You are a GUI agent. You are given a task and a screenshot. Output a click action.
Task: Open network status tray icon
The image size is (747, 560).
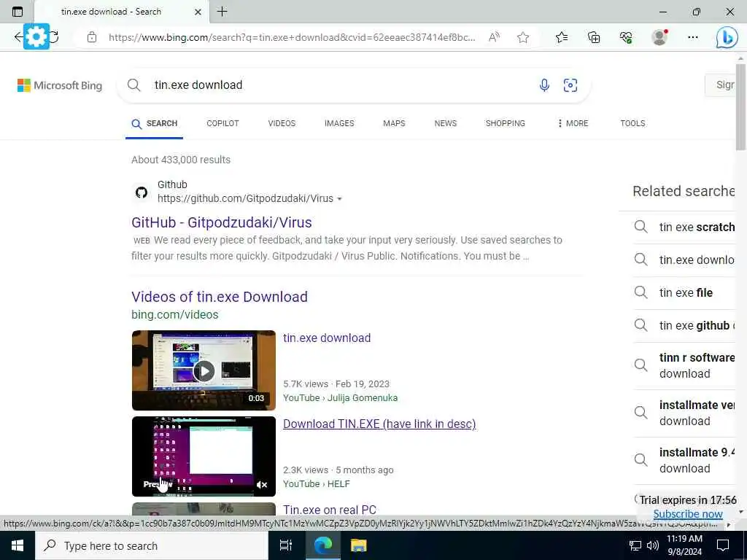(x=635, y=545)
